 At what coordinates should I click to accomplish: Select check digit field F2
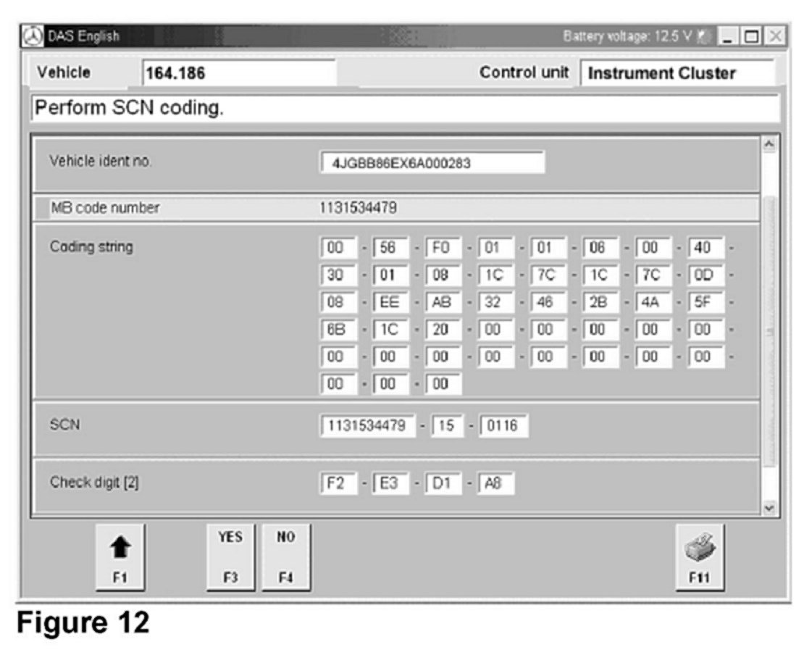pyautogui.click(x=338, y=483)
